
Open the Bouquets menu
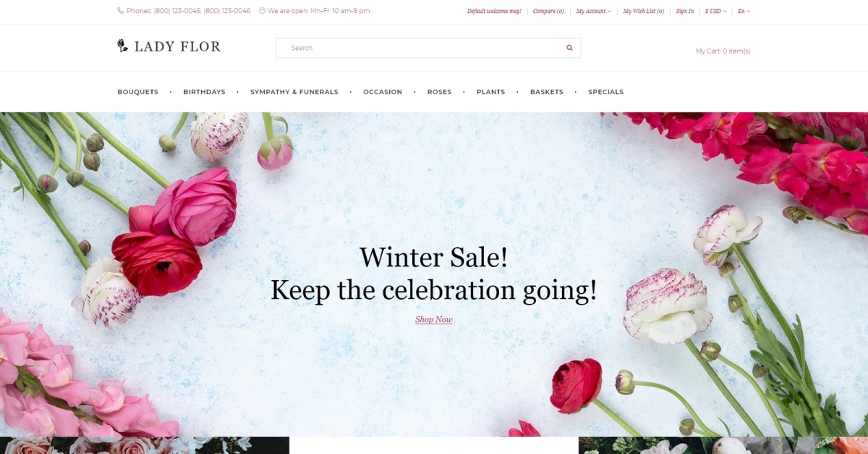tap(138, 92)
